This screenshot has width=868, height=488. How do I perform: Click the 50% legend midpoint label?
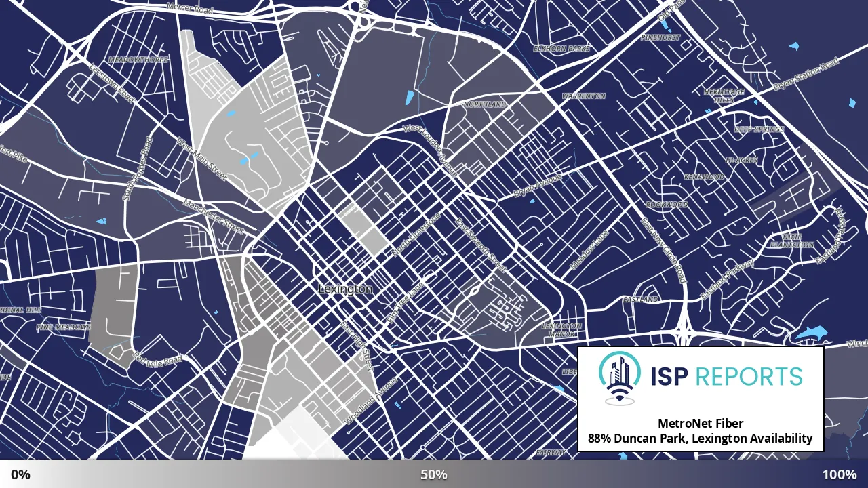coord(434,474)
